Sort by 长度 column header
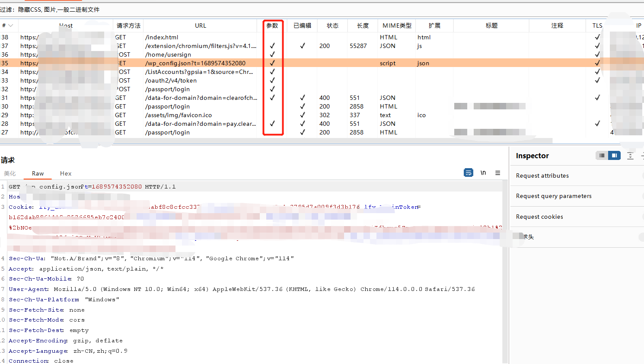The image size is (644, 364). tap(363, 26)
